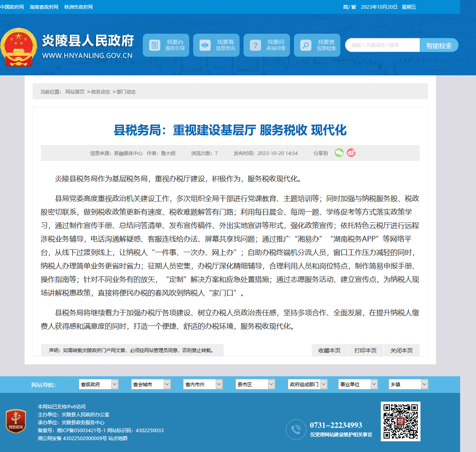Screen dimensions: 476x452
Task: Click the 党政机关 badge icon
Action: click(16, 421)
